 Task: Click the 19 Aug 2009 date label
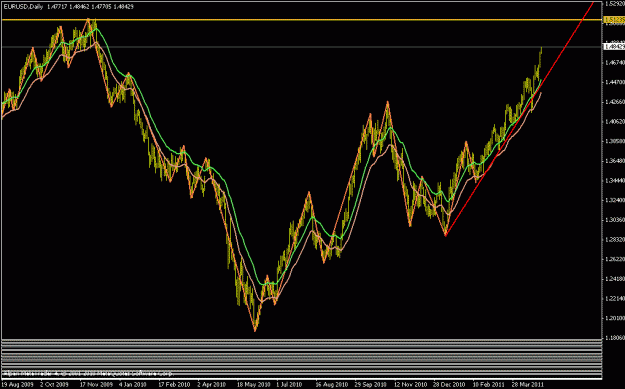17,385
